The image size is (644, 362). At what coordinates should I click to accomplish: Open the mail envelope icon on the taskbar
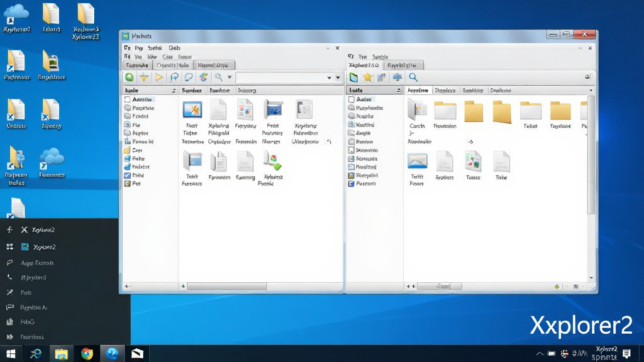coord(137,353)
